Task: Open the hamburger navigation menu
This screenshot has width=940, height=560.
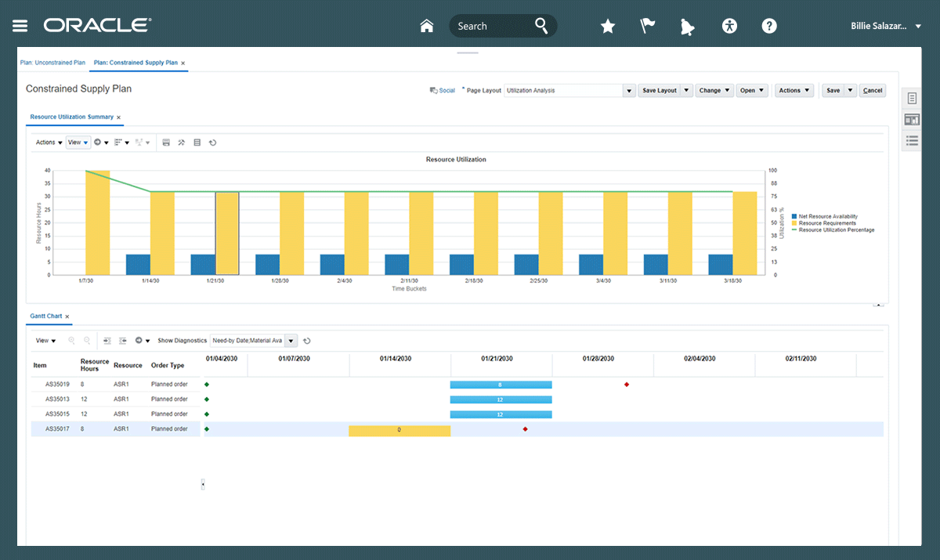Action: tap(20, 26)
